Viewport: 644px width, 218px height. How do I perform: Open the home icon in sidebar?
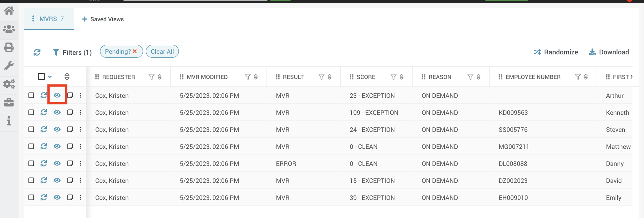[x=9, y=11]
